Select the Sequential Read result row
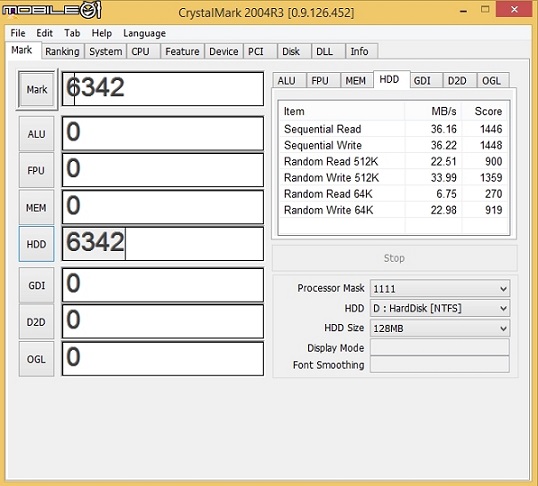538x486 pixels. tap(393, 129)
